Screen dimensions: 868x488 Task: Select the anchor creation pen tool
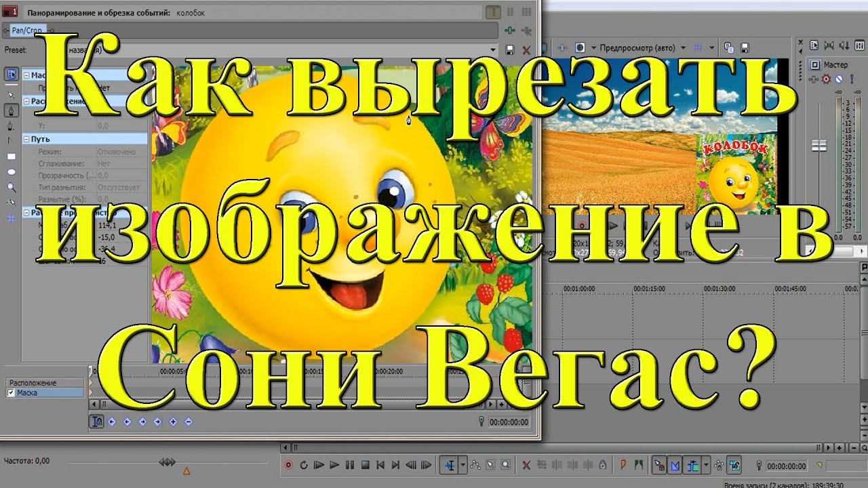coord(11,110)
